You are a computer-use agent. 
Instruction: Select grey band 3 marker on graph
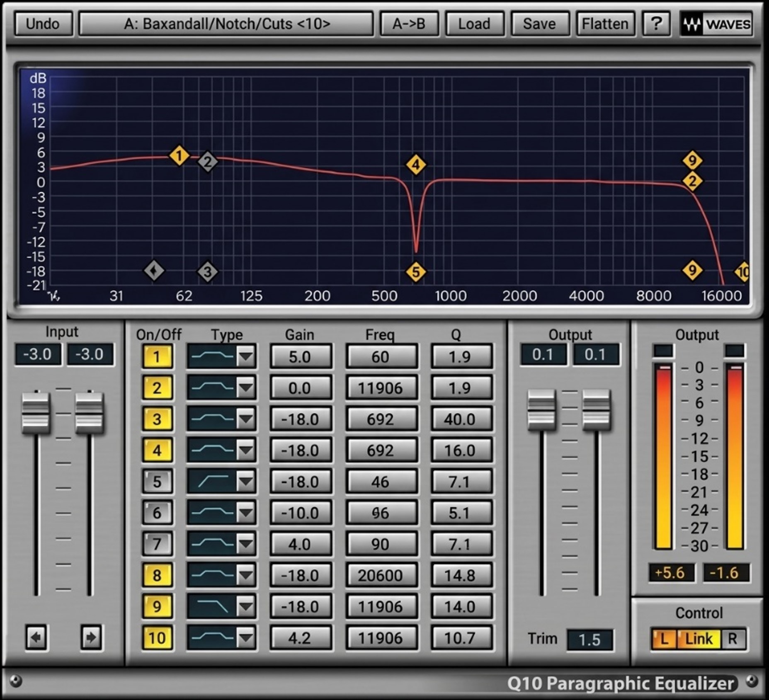(x=207, y=272)
